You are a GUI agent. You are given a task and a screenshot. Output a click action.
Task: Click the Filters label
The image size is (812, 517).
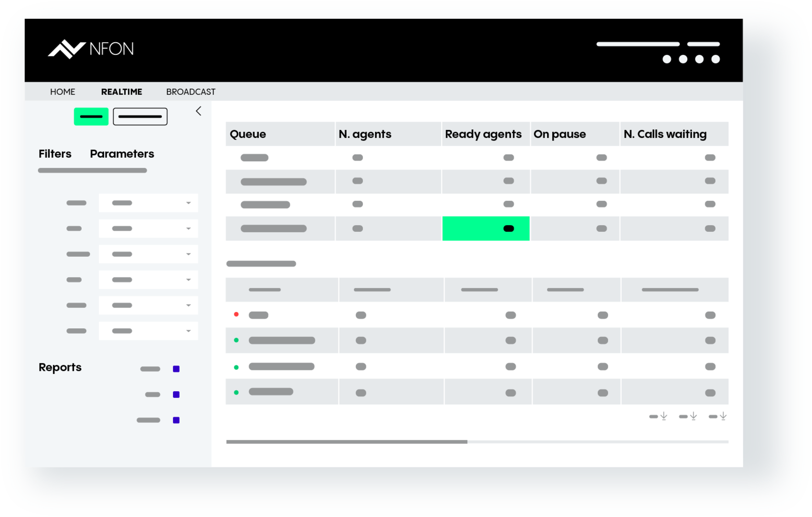click(x=54, y=154)
